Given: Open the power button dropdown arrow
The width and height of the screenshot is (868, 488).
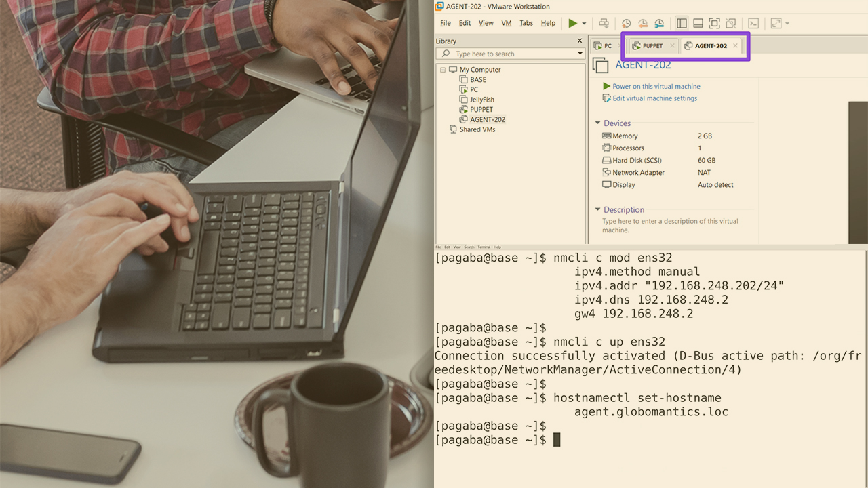Looking at the screenshot, I should click(584, 22).
